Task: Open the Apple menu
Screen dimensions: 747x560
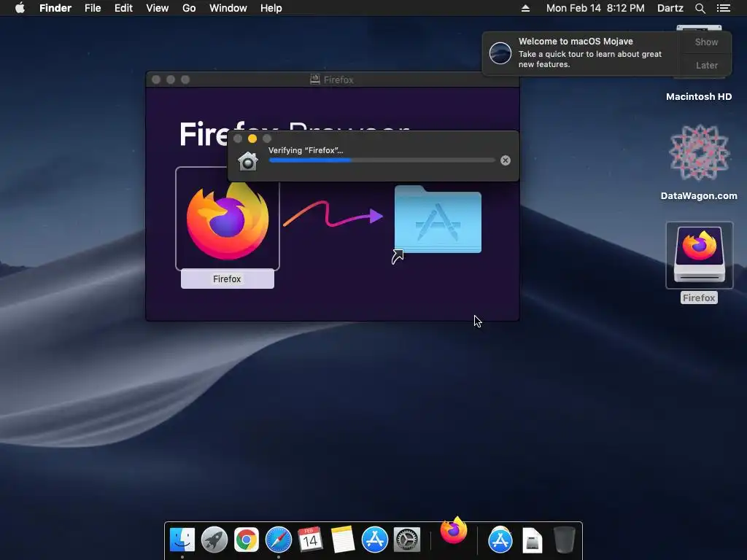Action: click(x=20, y=8)
